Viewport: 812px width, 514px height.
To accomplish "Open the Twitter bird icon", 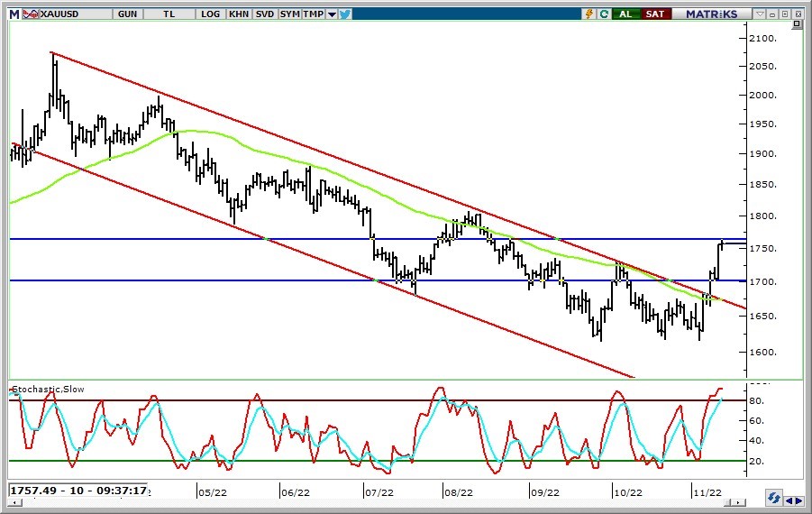I will (x=346, y=14).
